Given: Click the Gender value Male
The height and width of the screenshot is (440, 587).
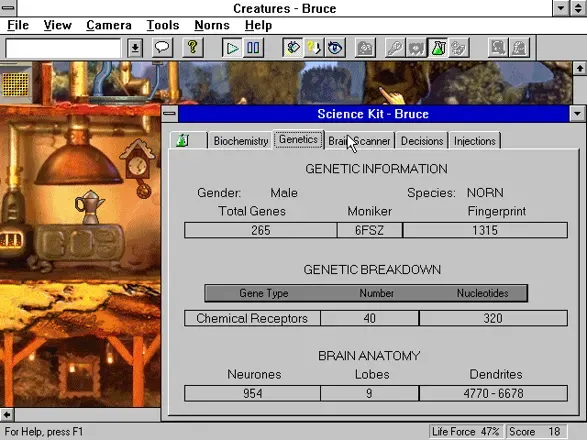Looking at the screenshot, I should (x=284, y=193).
